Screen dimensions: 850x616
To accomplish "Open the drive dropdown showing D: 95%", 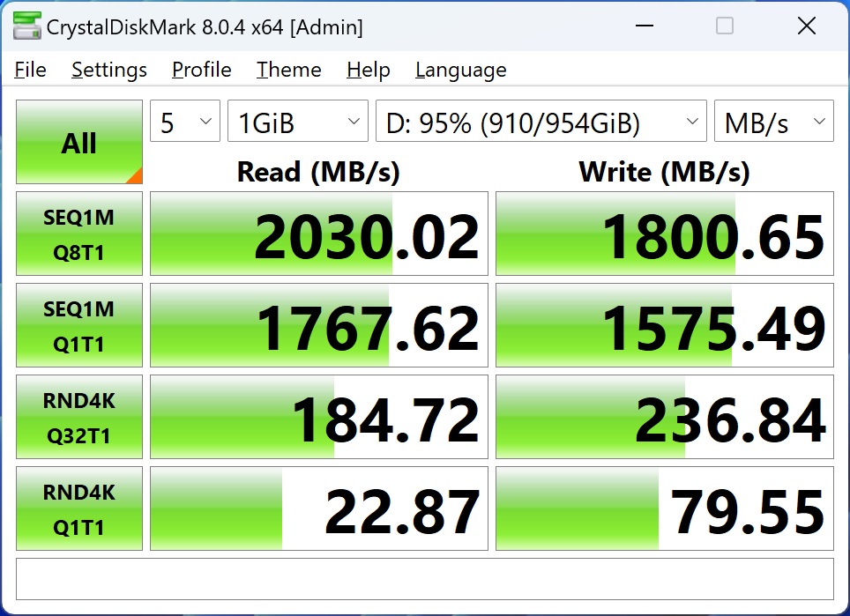I will pyautogui.click(x=541, y=122).
